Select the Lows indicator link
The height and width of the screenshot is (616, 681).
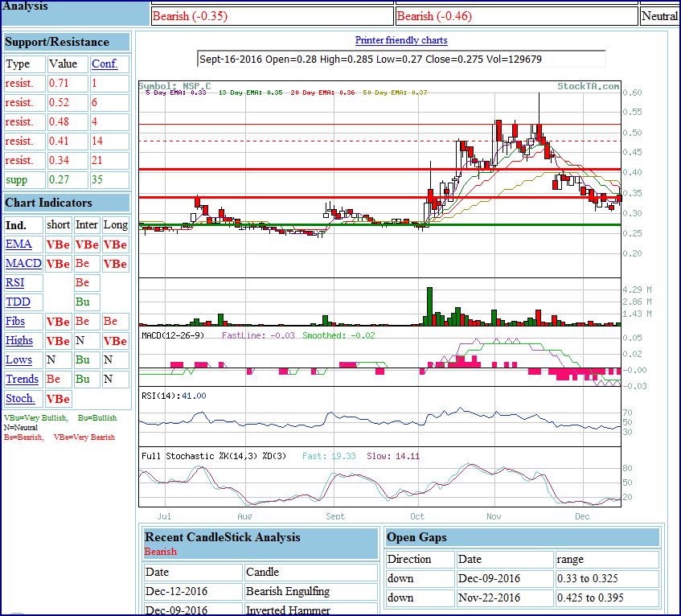pos(18,360)
